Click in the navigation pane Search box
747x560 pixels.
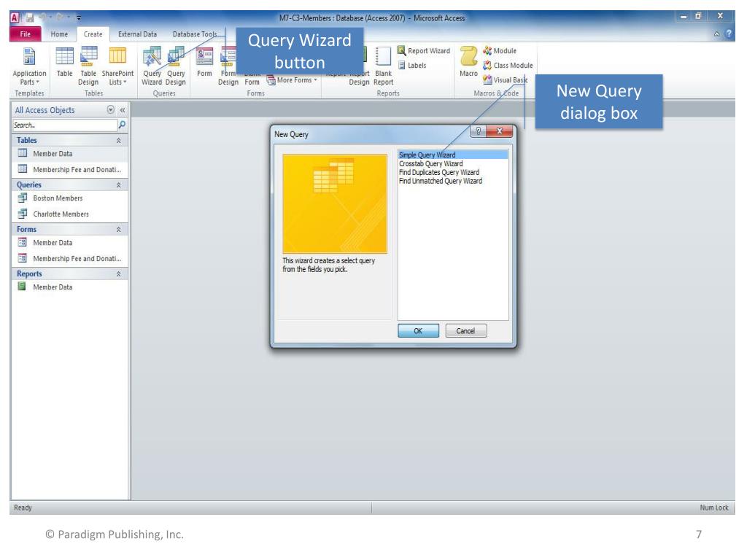tap(64, 125)
